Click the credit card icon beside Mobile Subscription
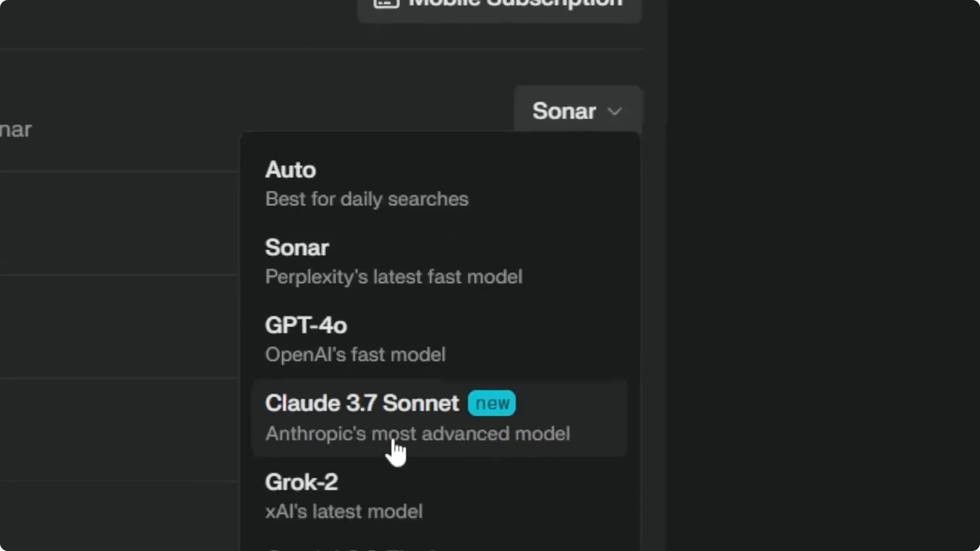 coord(385,4)
